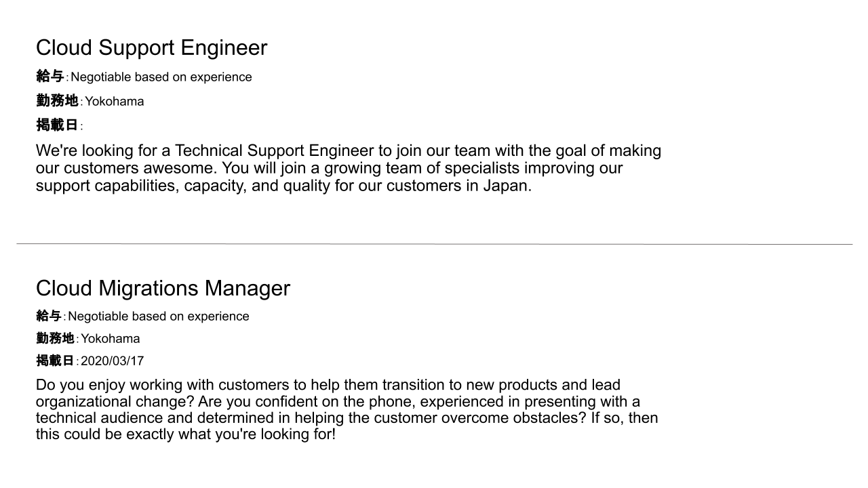This screenshot has height=488, width=868.
Task: Click the 給与 label in first listing
Action: (50, 77)
